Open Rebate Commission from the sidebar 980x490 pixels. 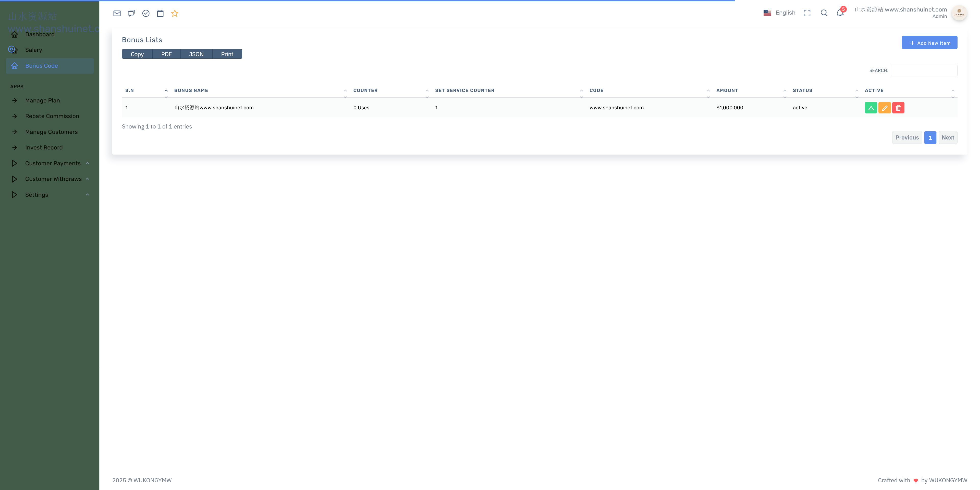pos(52,116)
